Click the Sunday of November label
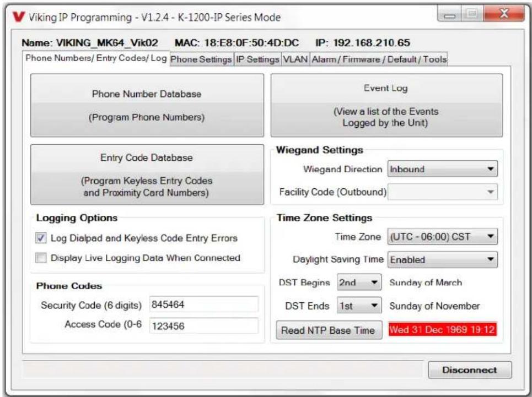Viewport: 532px width, 397px height. (434, 306)
